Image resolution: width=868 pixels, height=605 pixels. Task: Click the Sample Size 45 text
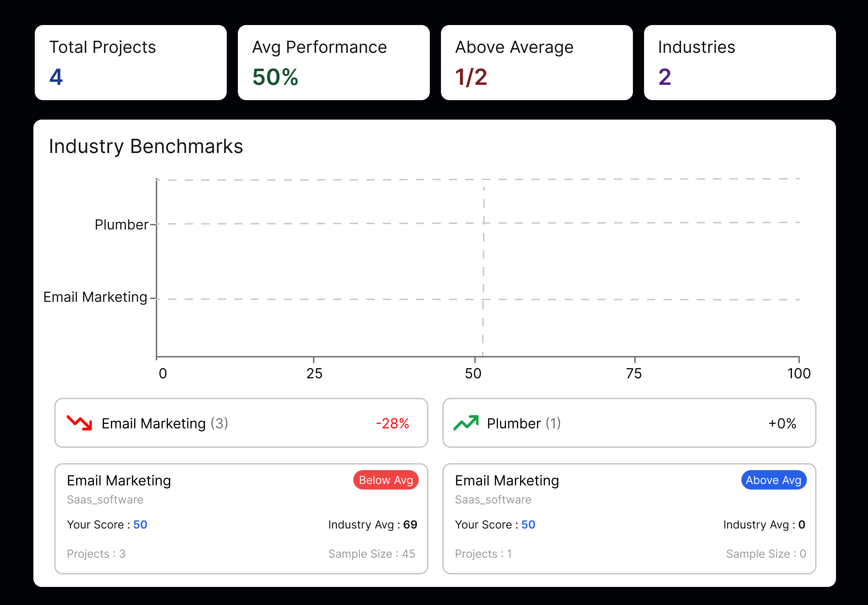(372, 554)
